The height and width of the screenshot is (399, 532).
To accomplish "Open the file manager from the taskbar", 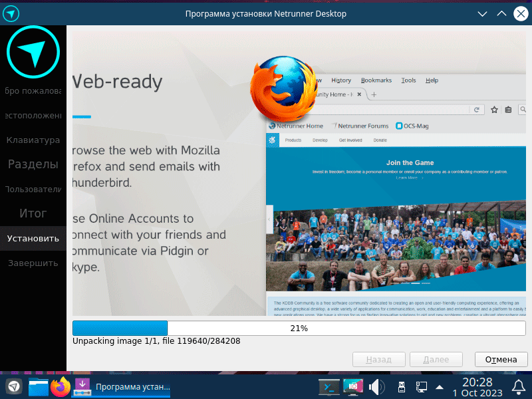I will tap(38, 387).
